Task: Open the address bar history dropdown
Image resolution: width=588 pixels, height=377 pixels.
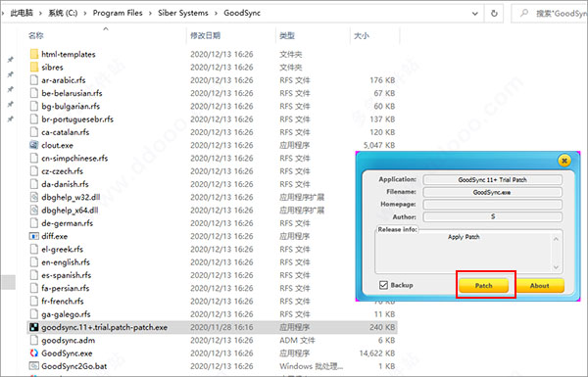Action: click(474, 14)
